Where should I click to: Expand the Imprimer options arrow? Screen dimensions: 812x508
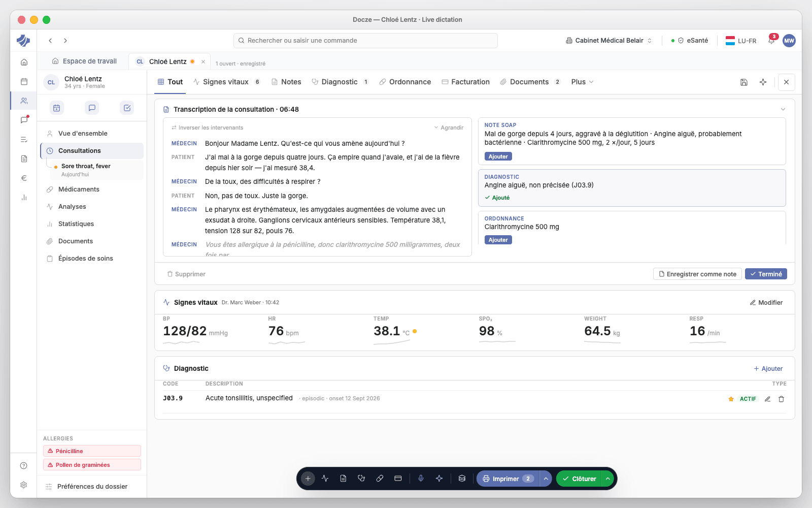(x=546, y=479)
